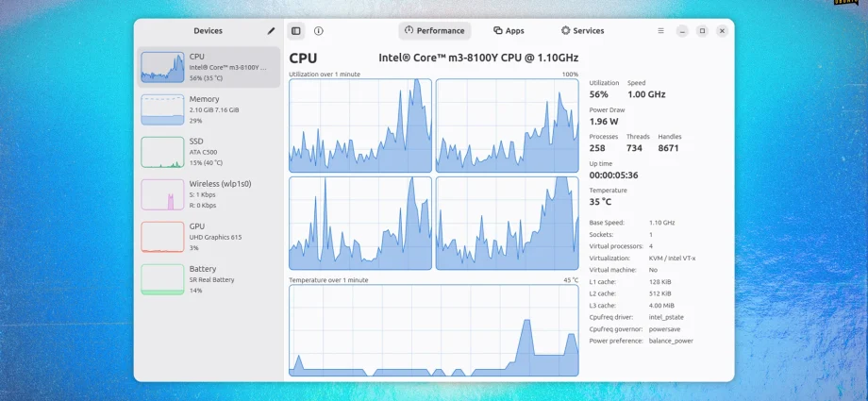Screen dimensions: 868x401
Task: Click the 'ATA C500' SSD text
Action: pos(203,152)
